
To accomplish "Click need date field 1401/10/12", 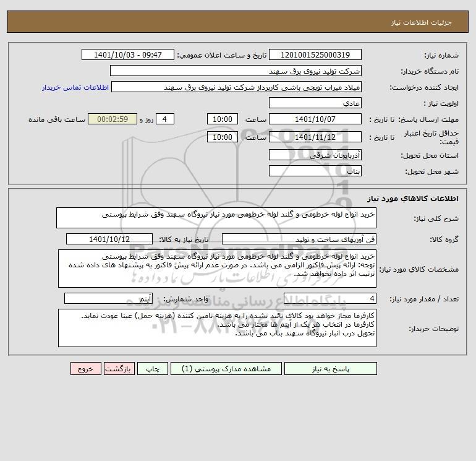I will click(109, 239).
